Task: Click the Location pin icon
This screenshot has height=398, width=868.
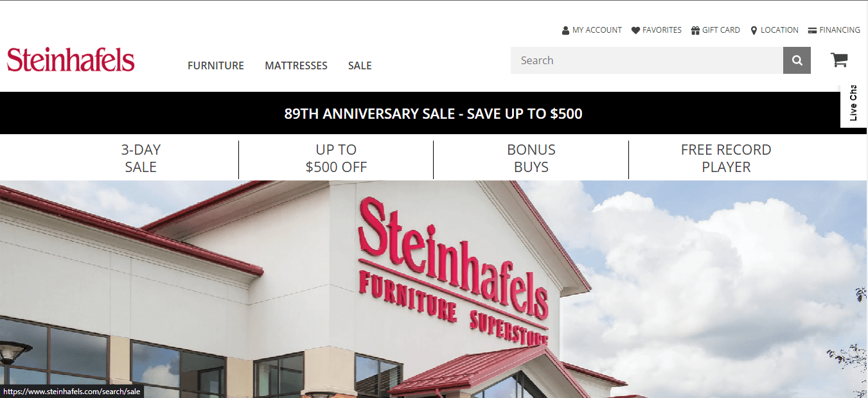Action: click(754, 30)
